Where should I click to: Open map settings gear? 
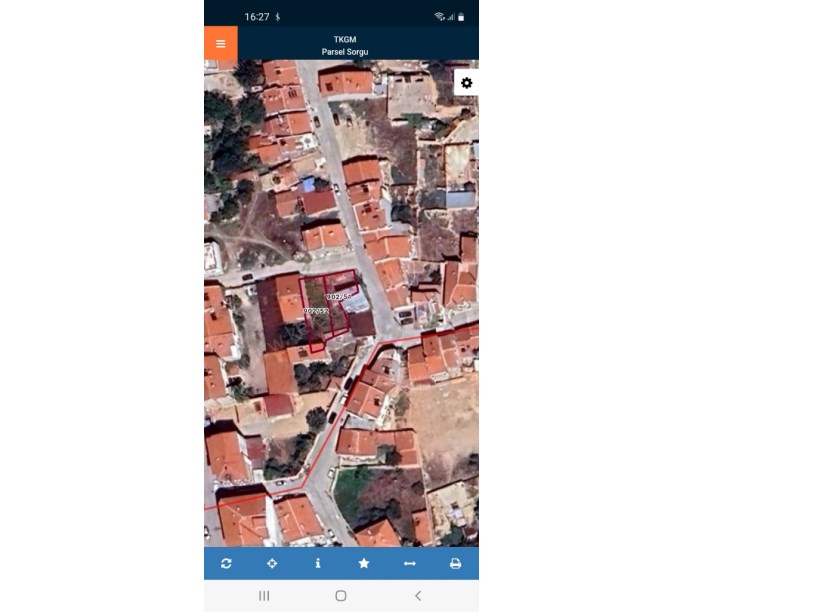pyautogui.click(x=466, y=83)
